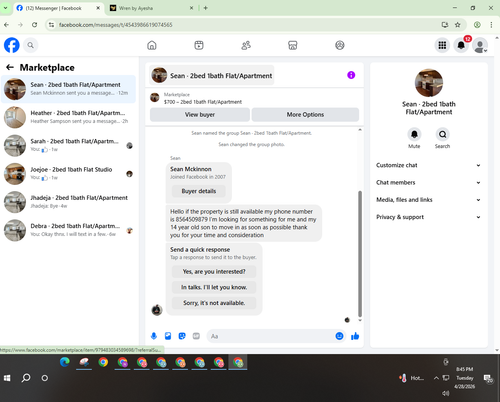
Task: Go to the Home feed icon
Action: [152, 45]
